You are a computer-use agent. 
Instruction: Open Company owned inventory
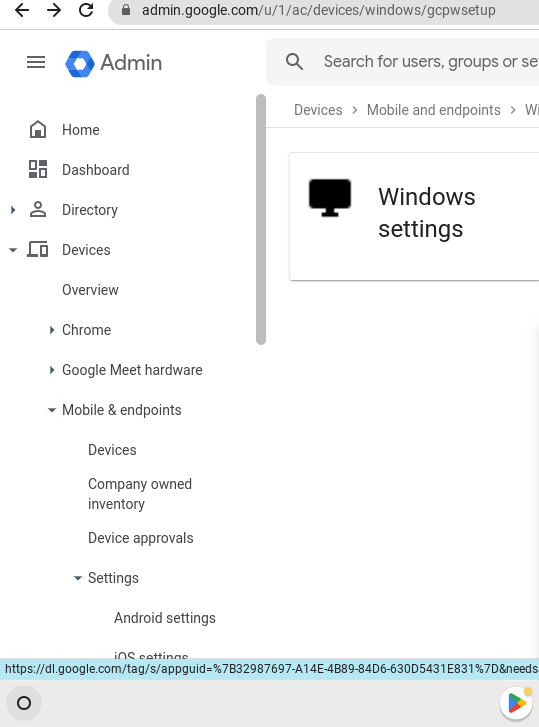[x=140, y=494]
